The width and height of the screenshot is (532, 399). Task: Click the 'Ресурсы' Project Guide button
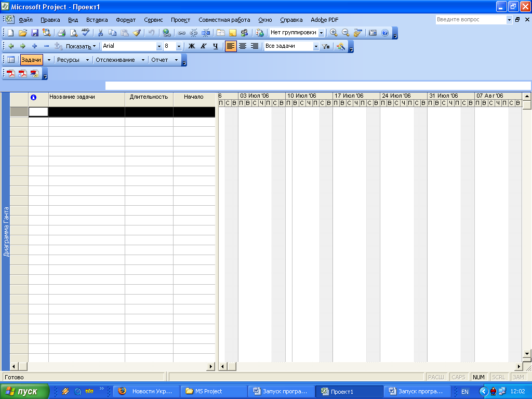pos(68,60)
